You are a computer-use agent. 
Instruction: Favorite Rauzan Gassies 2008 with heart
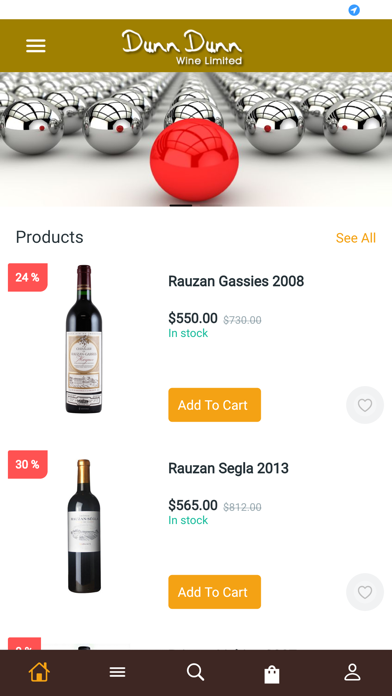pyautogui.click(x=365, y=405)
